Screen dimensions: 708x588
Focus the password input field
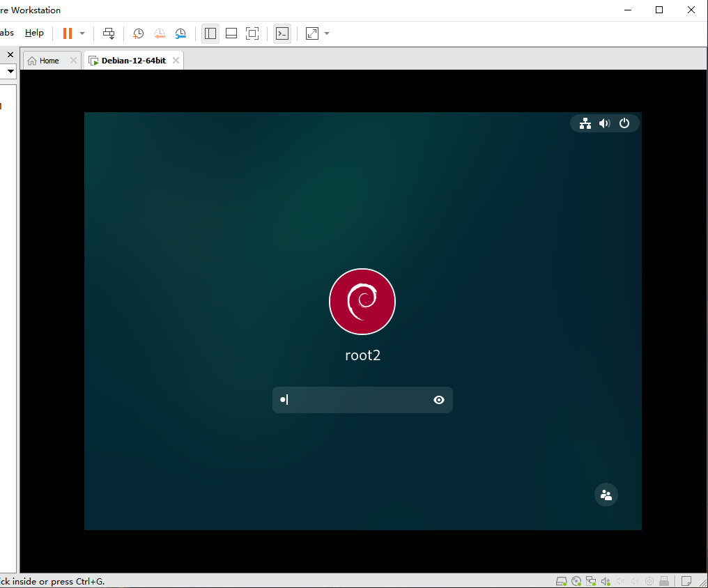[x=362, y=400]
